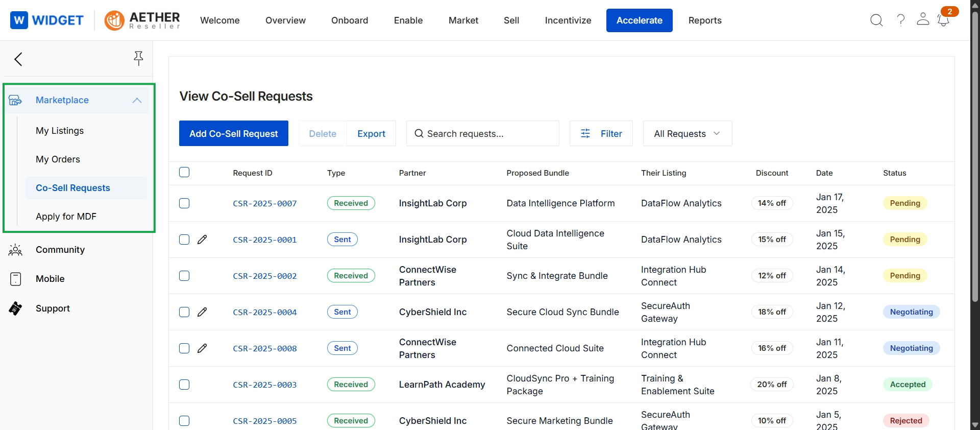Click the vertical page scrollbar thumb

tap(975, 156)
